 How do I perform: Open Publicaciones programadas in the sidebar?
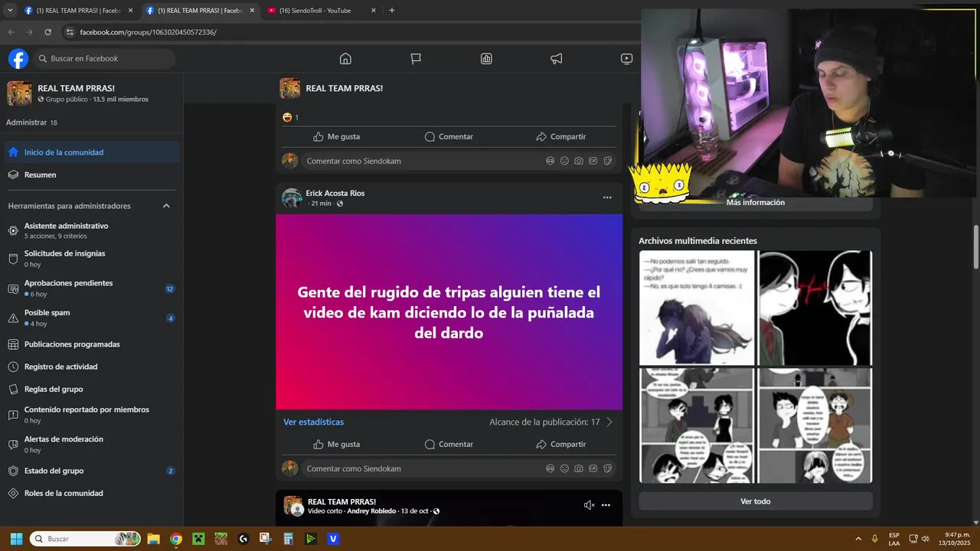coord(92,344)
